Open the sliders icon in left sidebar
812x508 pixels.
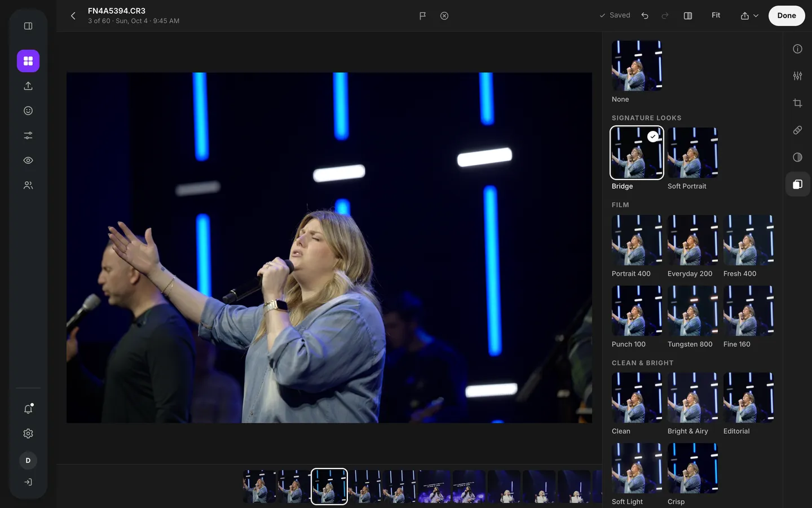(28, 135)
